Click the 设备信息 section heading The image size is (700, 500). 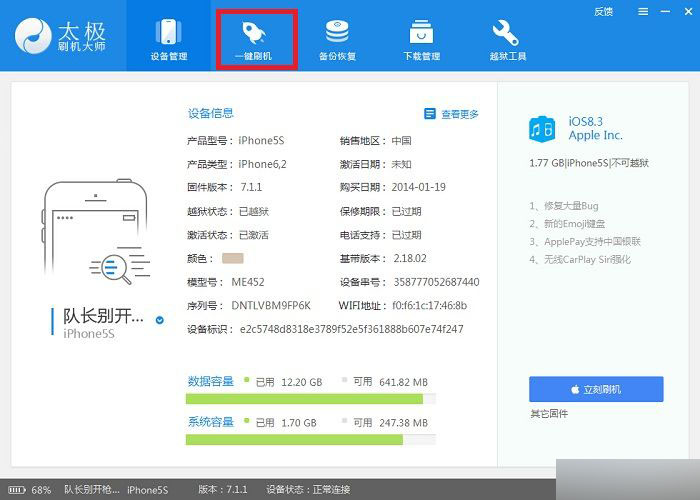[211, 113]
